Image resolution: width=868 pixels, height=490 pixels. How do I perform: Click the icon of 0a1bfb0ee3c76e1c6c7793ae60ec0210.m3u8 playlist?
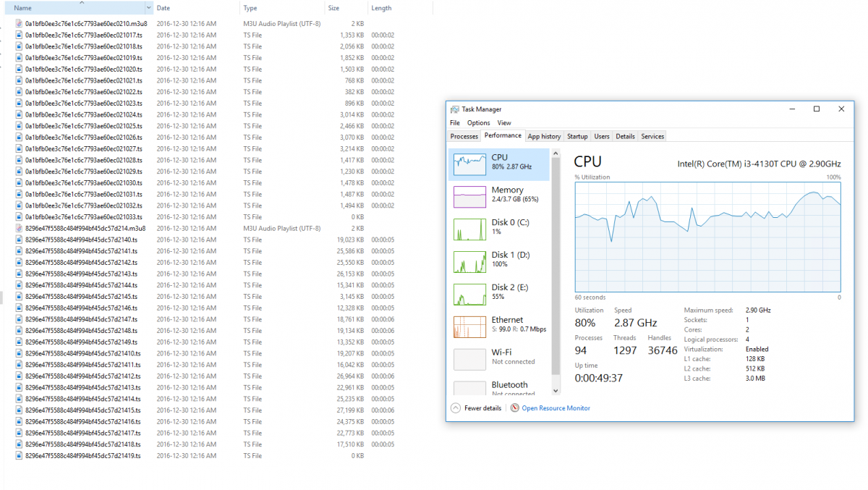tap(20, 23)
